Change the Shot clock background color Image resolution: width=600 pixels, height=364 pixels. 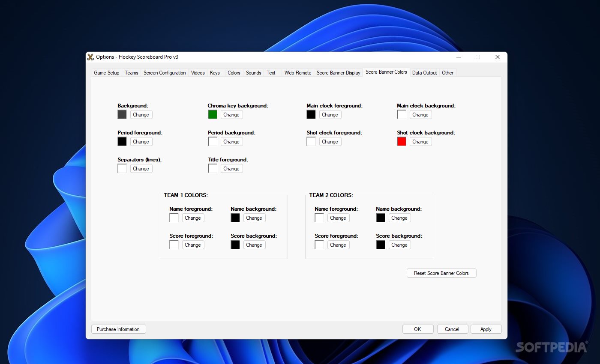tap(420, 142)
